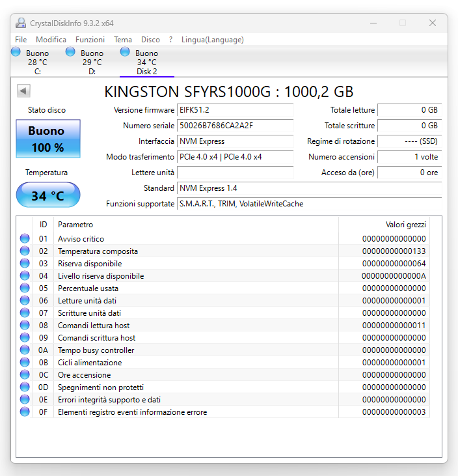Viewport: 458px width, 476px height.
Task: Switch to the Disk 2 tab
Action: pos(147,62)
